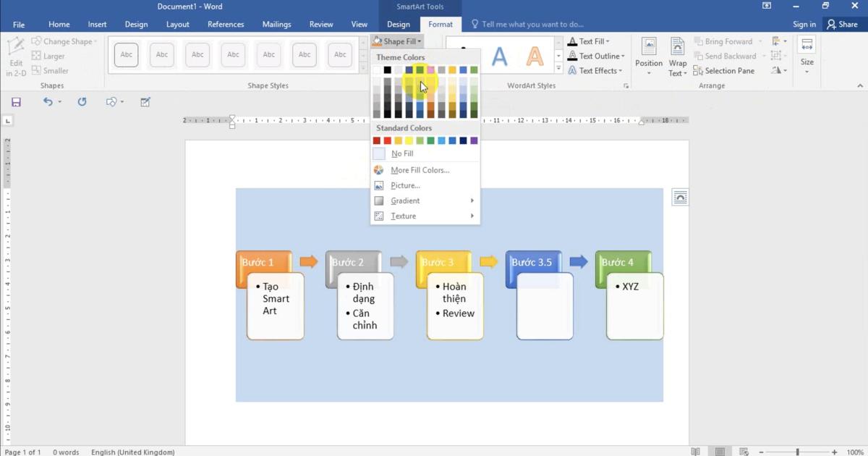Click the zoom out minus button
Image resolution: width=868 pixels, height=456 pixels.
(760, 452)
